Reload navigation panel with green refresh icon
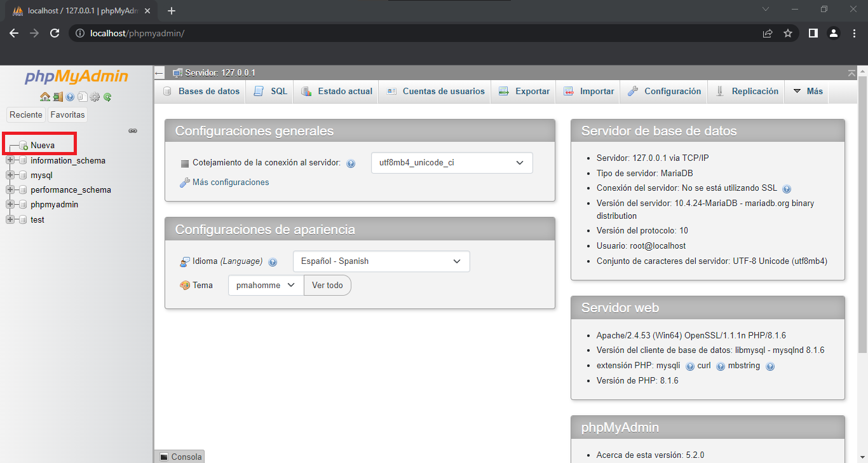Image resolution: width=868 pixels, height=463 pixels. (107, 97)
